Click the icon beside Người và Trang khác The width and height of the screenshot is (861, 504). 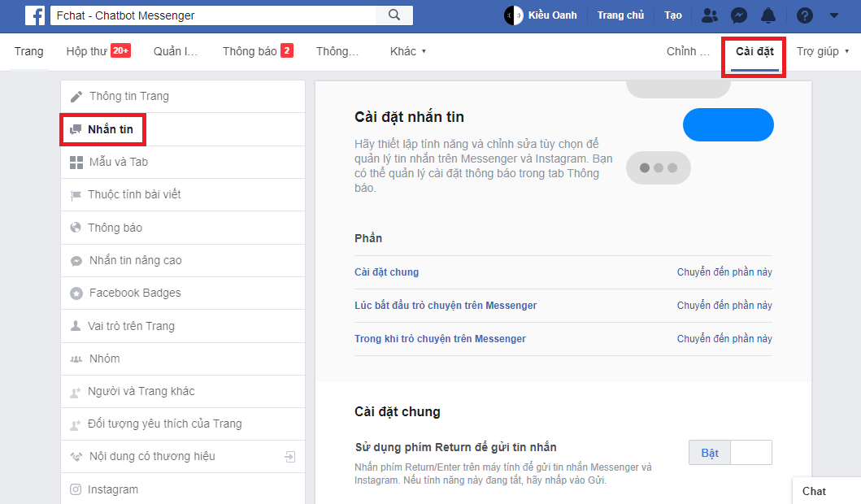[x=76, y=392]
